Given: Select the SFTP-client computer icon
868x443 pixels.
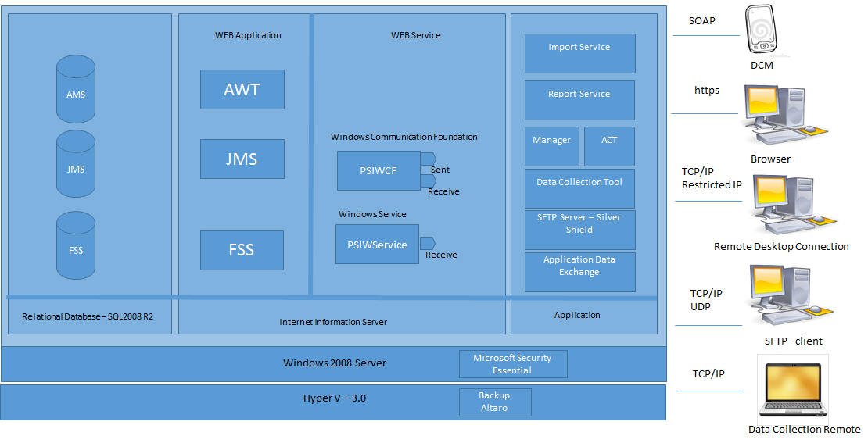Looking at the screenshot, I should pyautogui.click(x=791, y=295).
